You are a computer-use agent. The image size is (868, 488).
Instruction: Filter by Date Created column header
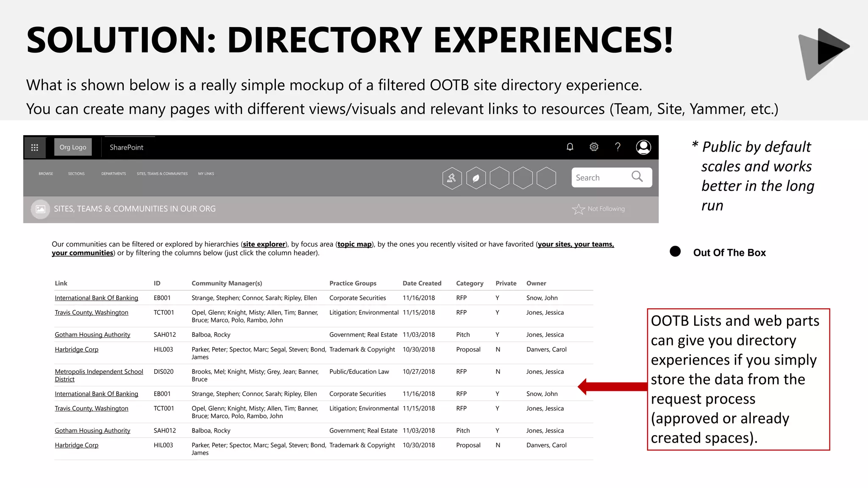tap(422, 283)
